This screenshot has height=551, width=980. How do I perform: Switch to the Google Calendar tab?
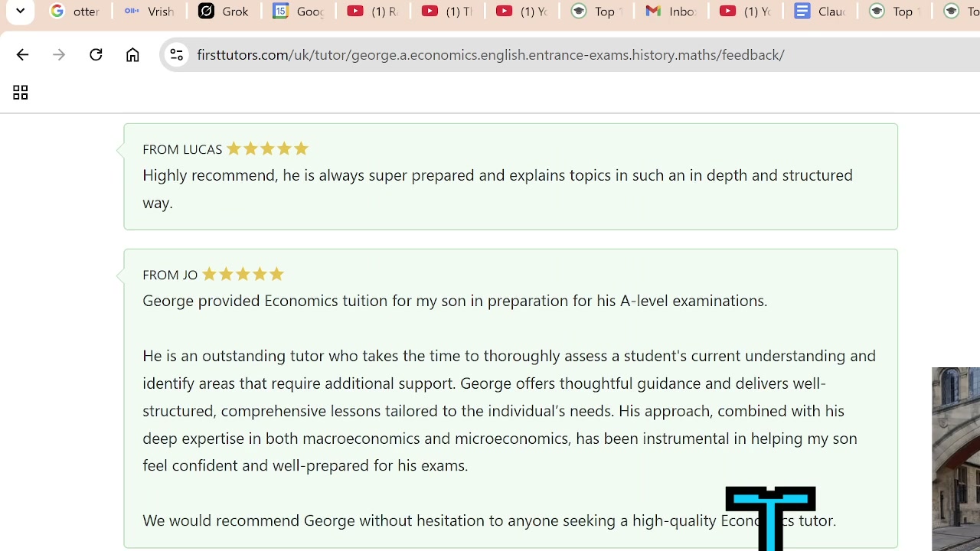pos(299,11)
